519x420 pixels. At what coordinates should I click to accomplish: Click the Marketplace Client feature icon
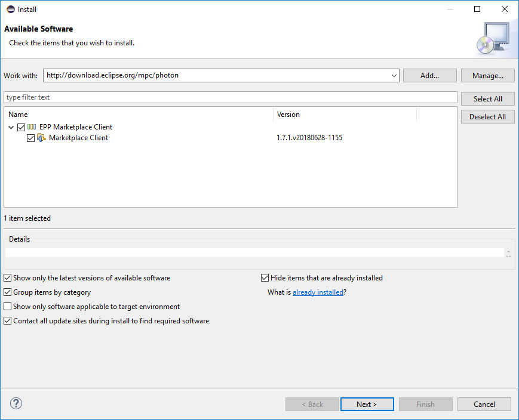click(41, 138)
